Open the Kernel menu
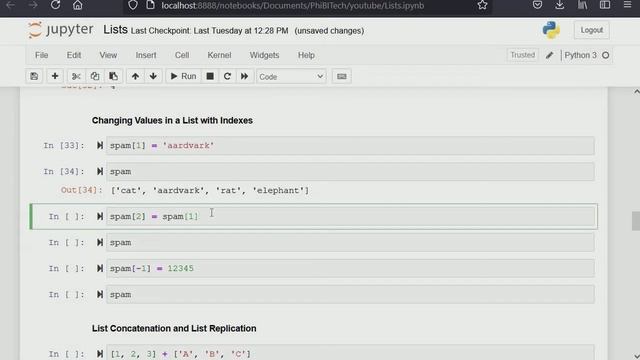The image size is (640, 360). coord(219,55)
